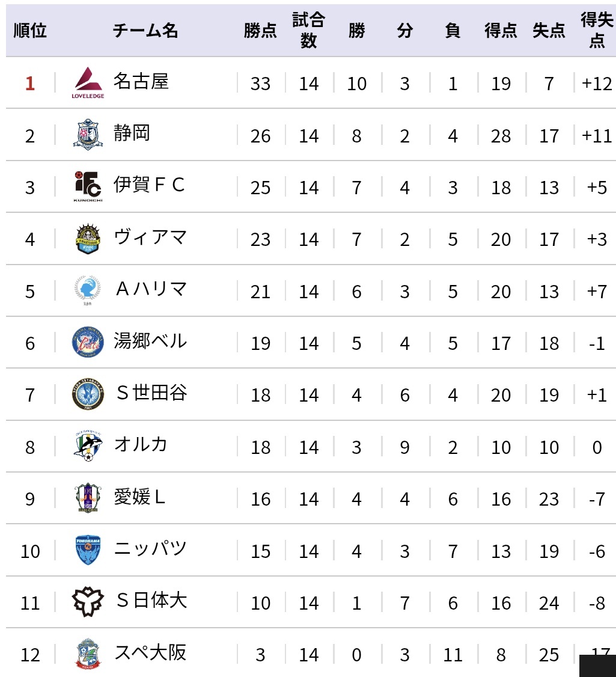
Task: Open the 名古屋 team name link
Action: 141,81
